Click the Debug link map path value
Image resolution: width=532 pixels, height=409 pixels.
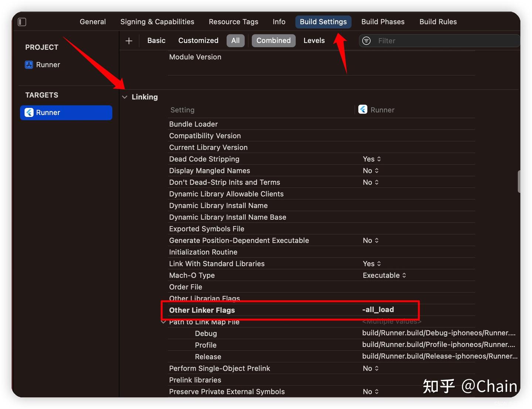pyautogui.click(x=439, y=333)
